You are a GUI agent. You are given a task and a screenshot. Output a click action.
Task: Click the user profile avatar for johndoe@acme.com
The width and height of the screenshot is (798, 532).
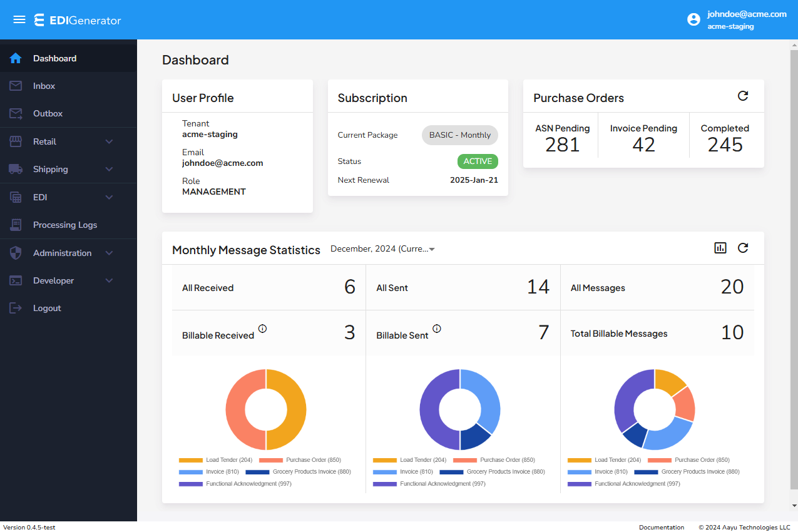[693, 19]
